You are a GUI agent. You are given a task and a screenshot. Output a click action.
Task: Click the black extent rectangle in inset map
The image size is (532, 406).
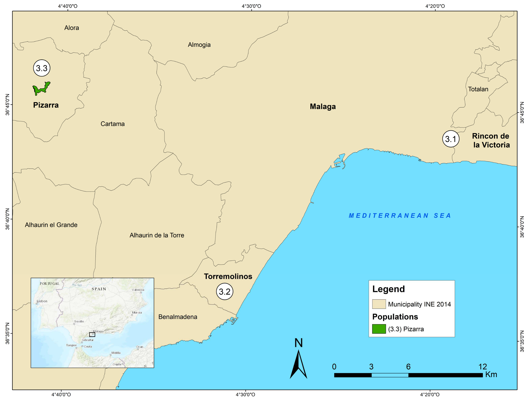[92, 335]
